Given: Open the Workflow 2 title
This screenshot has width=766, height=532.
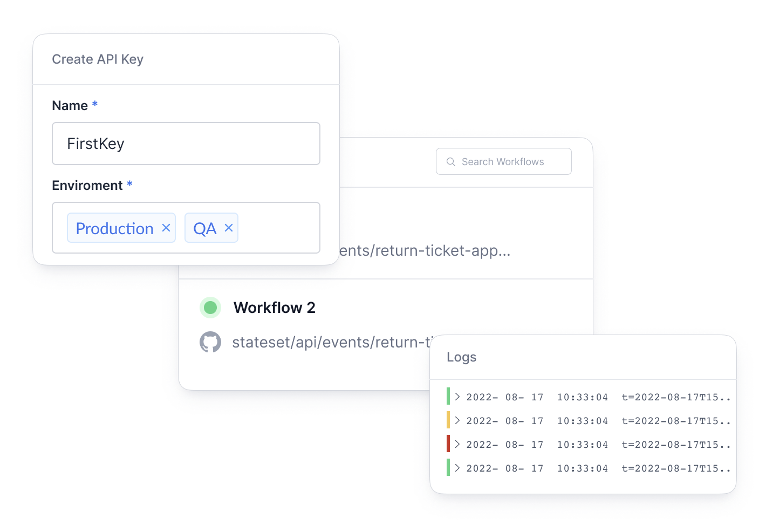Looking at the screenshot, I should click(x=275, y=308).
